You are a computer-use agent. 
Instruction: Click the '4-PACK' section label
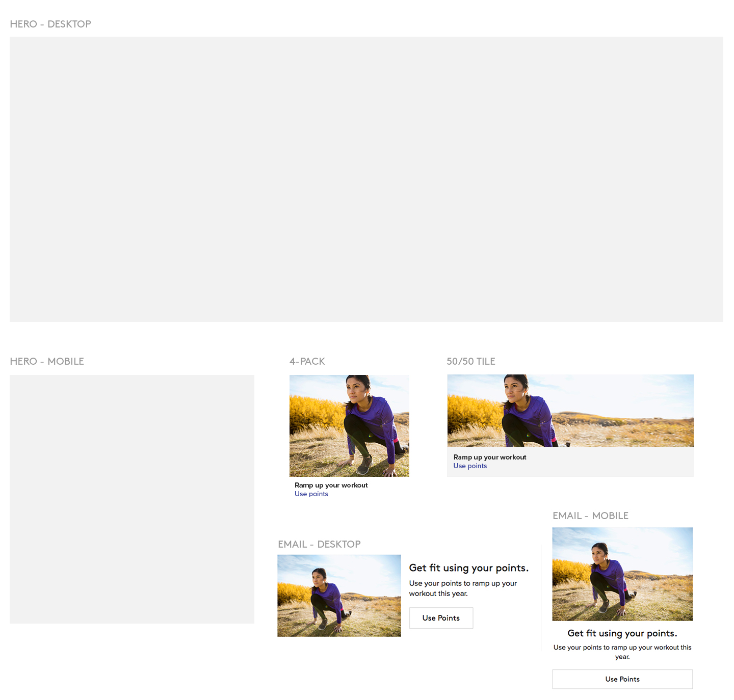(307, 361)
